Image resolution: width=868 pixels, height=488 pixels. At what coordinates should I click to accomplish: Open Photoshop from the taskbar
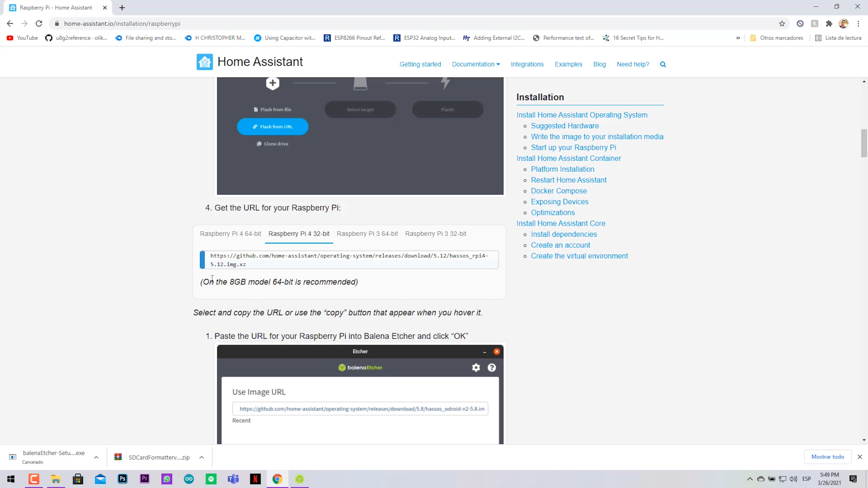(123, 479)
